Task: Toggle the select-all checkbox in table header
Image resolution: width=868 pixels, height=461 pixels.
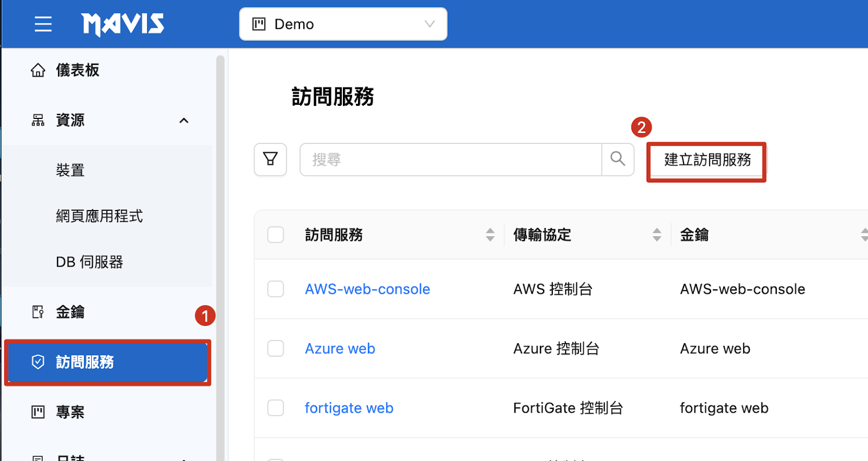Action: click(276, 235)
